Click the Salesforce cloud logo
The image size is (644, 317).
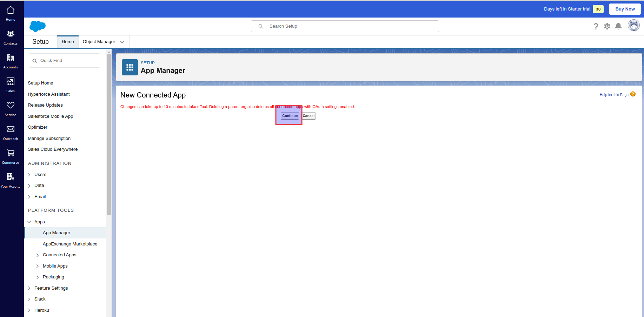click(38, 26)
